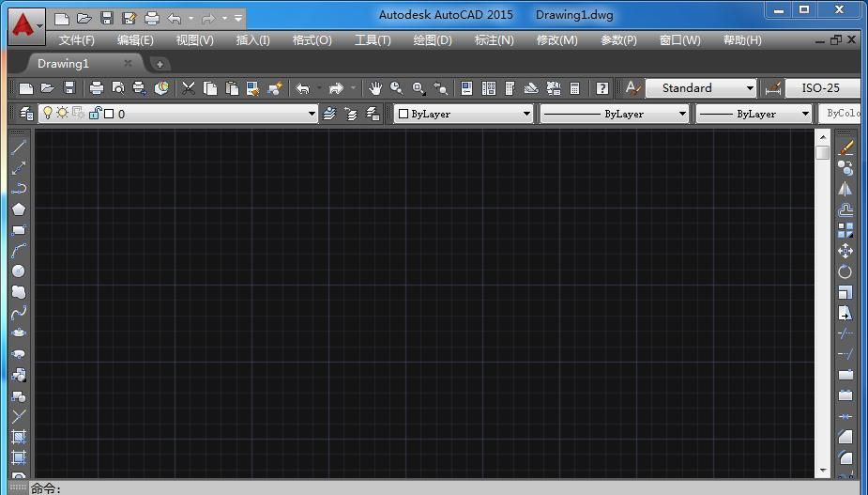Select the Polyline draw tool
The width and height of the screenshot is (868, 495).
(x=19, y=189)
